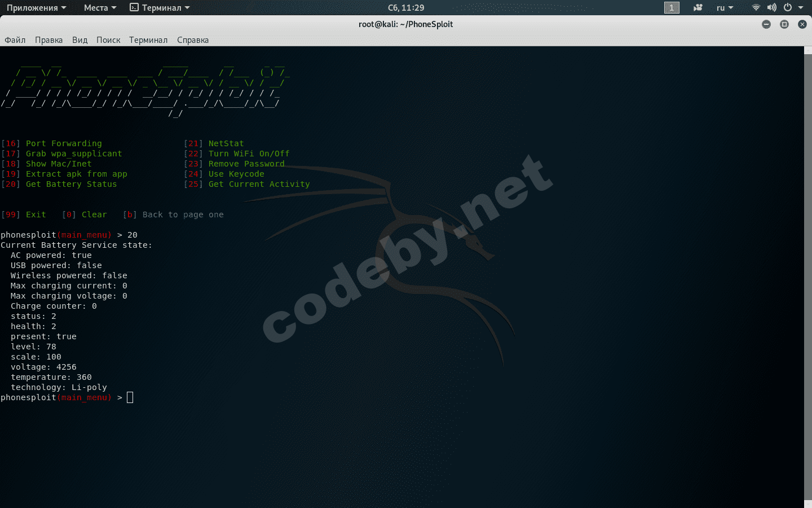Screen dimensions: 812x508
Task: Open the Поиск menu
Action: (108, 40)
